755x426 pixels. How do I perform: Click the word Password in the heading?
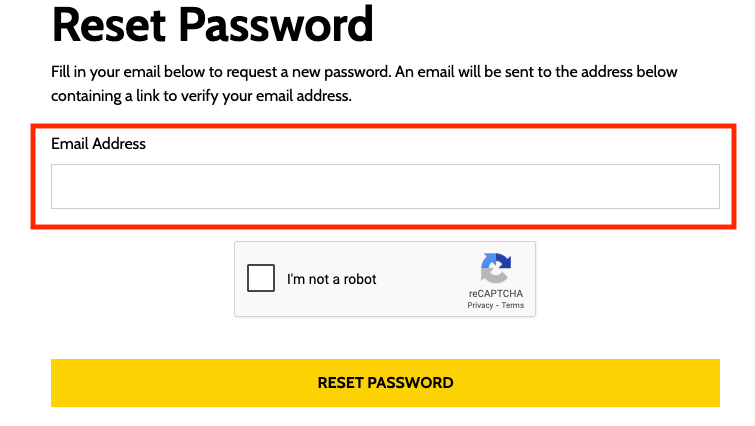point(276,25)
